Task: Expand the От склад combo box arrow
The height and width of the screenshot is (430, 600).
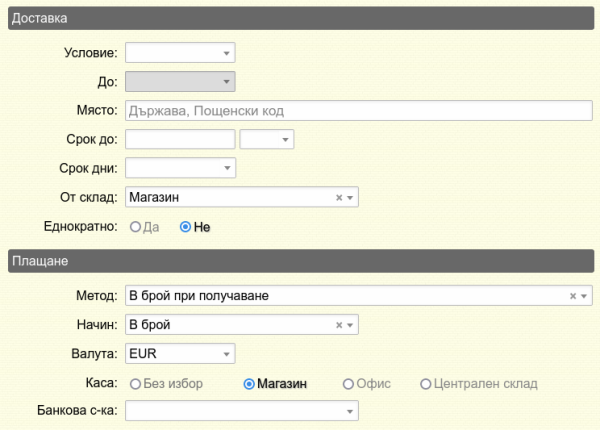Action: coord(350,198)
